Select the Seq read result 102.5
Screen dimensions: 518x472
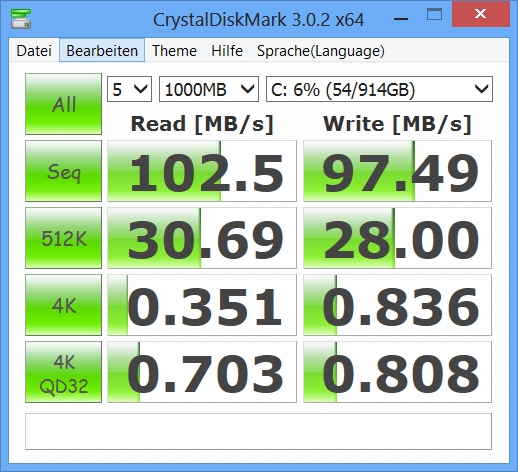(202, 171)
